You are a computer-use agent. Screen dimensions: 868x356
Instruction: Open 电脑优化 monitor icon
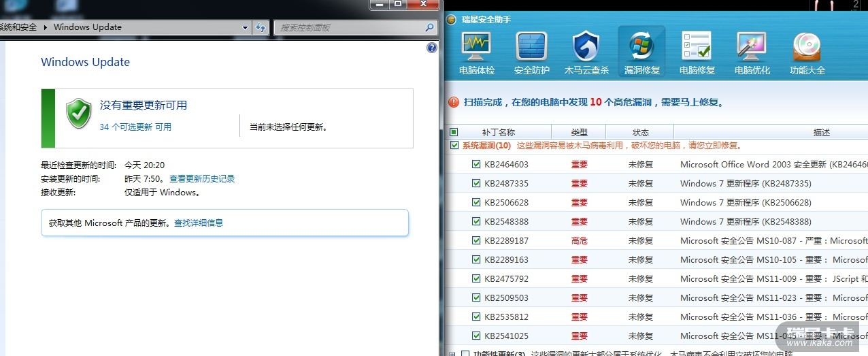[752, 52]
